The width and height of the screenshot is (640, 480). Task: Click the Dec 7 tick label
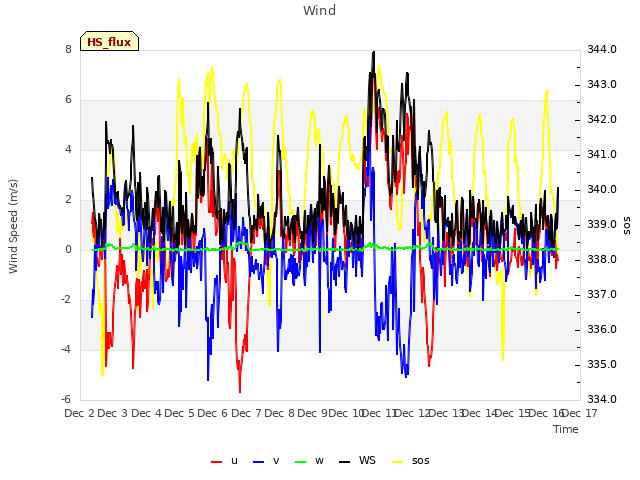coord(246,413)
